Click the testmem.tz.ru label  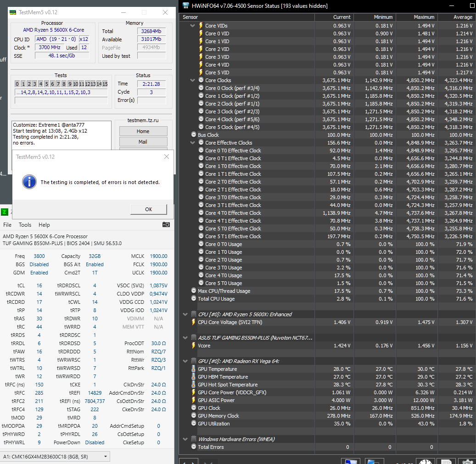click(x=143, y=120)
